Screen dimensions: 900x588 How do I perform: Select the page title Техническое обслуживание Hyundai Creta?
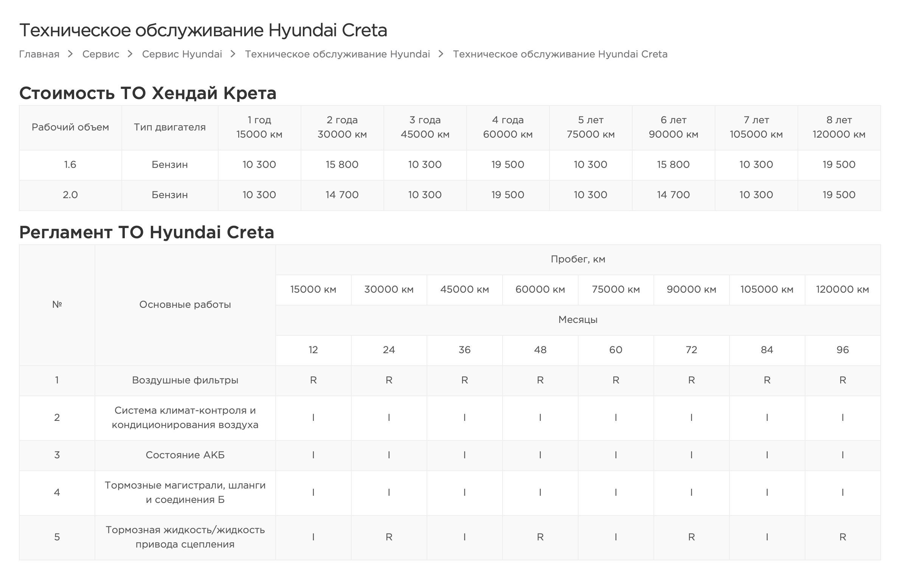point(203,30)
